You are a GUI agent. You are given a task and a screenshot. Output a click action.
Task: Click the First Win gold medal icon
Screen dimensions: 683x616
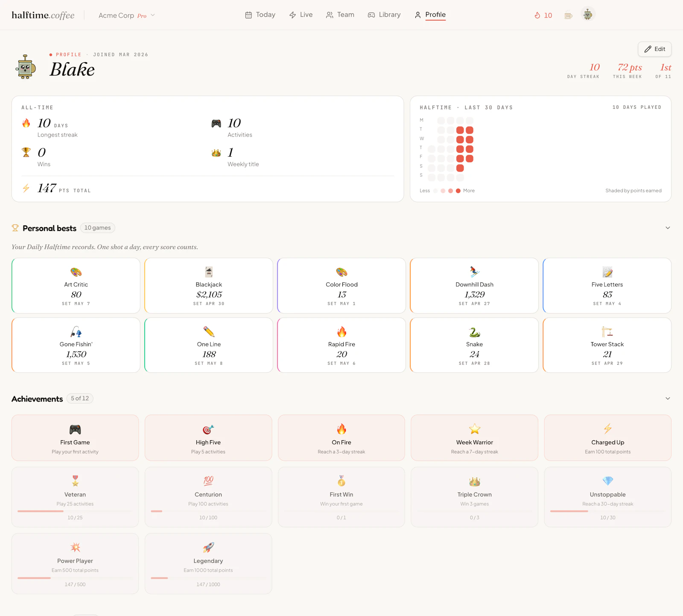click(x=341, y=481)
